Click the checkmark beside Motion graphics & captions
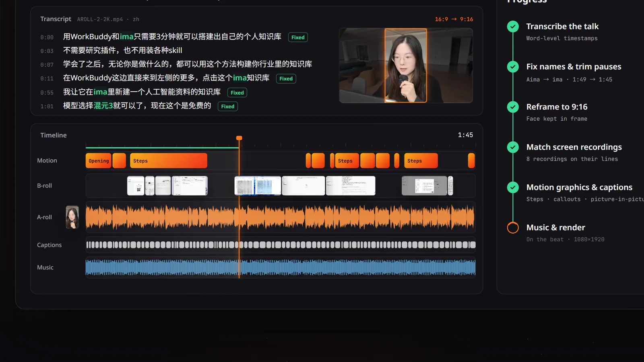 (x=513, y=187)
